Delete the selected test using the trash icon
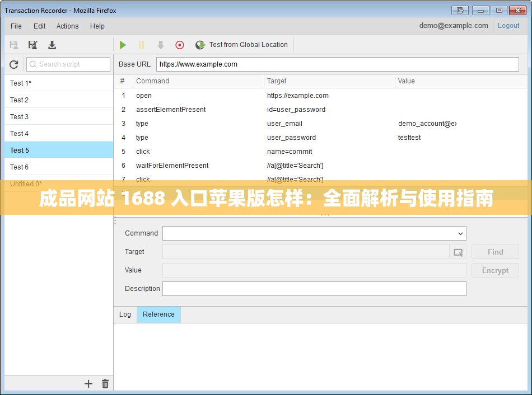 [105, 384]
